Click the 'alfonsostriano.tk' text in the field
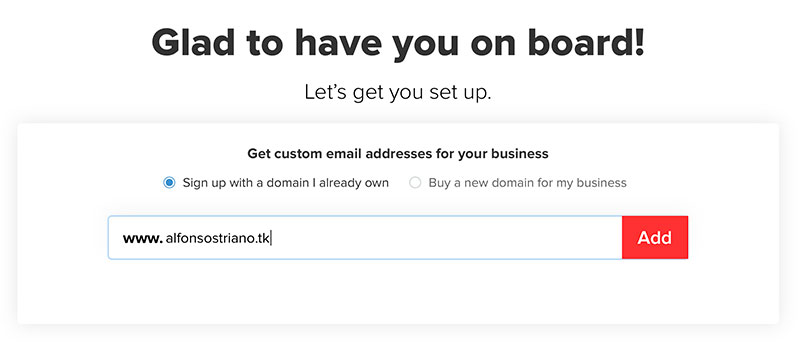Screen dimensions: 800x362 tap(218, 238)
